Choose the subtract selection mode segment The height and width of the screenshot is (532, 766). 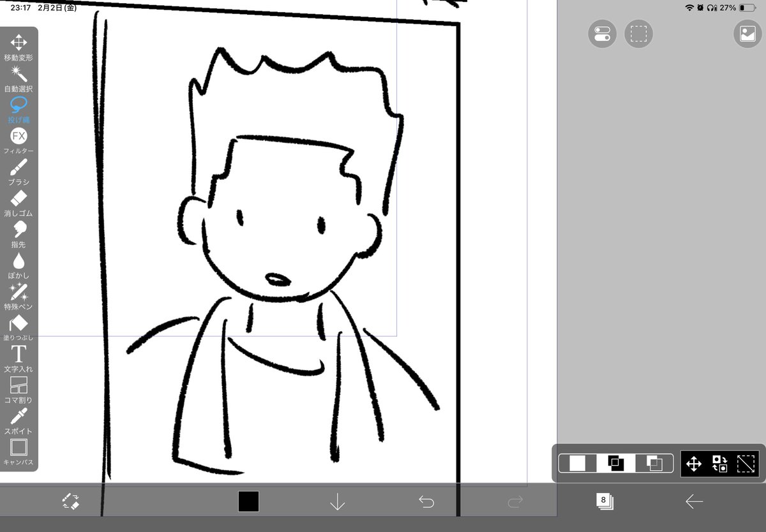[654, 463]
